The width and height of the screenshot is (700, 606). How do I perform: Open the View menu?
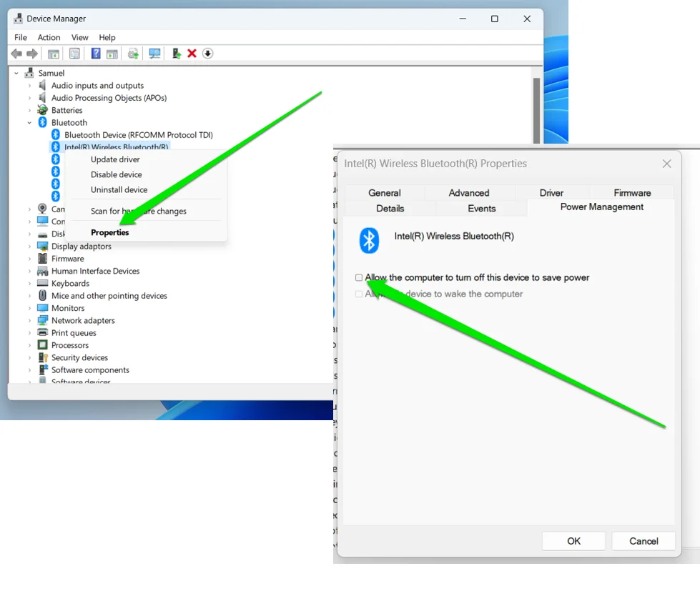[80, 37]
